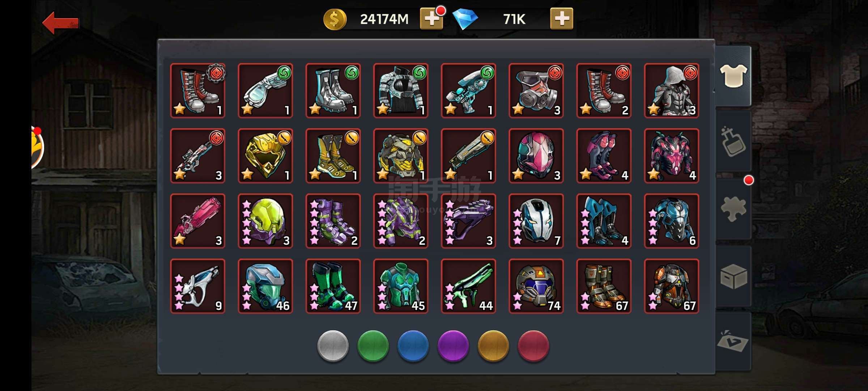
Task: Click the red back arrow
Action: click(60, 23)
